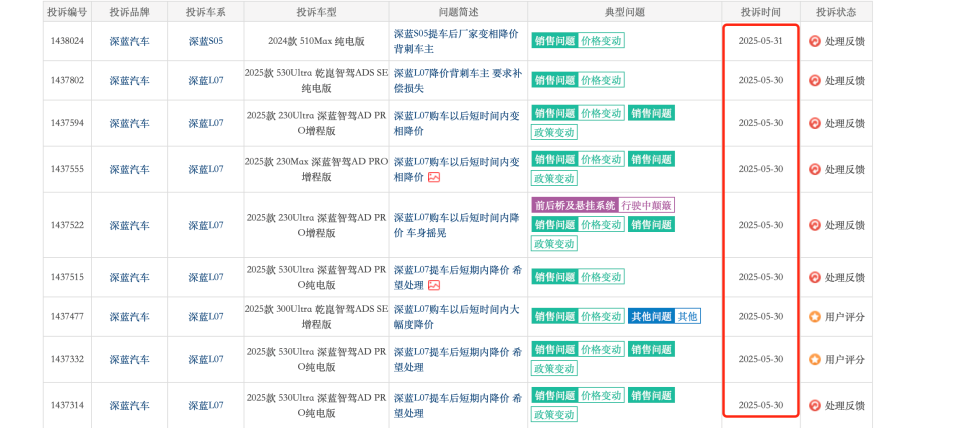
Task: Click the 价格变动 tag in row 1437515
Action: pos(601,277)
